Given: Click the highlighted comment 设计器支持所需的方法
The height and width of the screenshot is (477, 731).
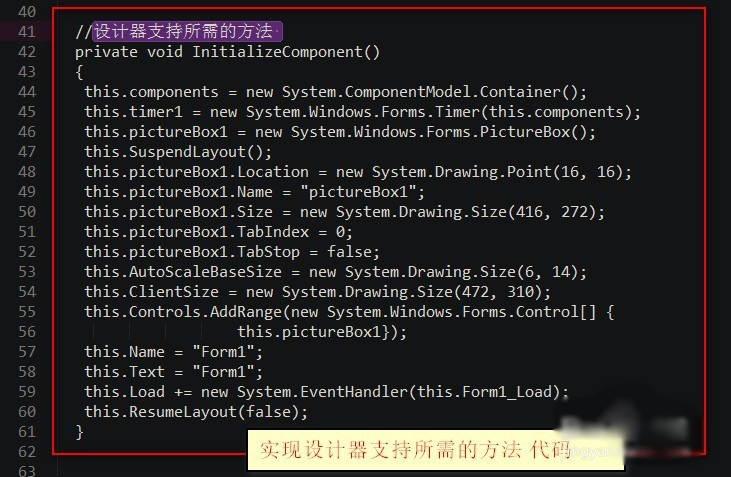Looking at the screenshot, I should tap(182, 32).
